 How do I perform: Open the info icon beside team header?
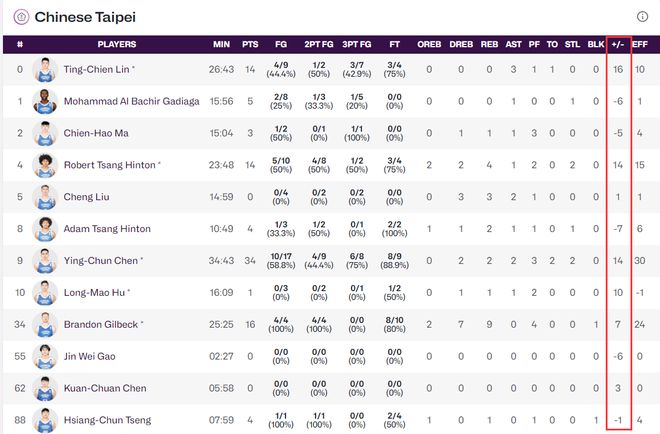pyautogui.click(x=643, y=17)
